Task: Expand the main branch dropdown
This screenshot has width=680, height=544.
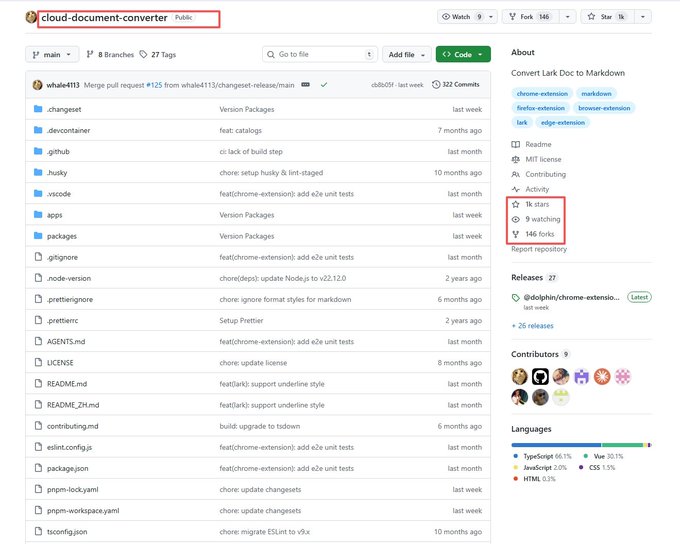Action: coord(52,55)
